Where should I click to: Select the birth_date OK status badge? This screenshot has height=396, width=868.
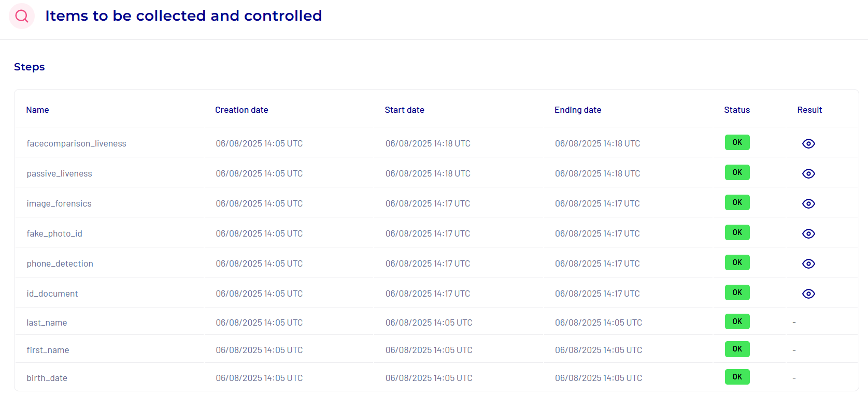point(737,377)
